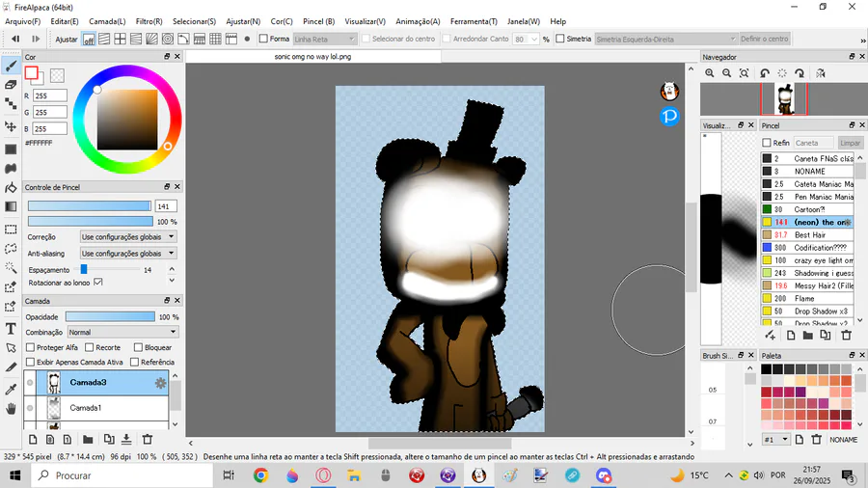This screenshot has width=868, height=488.
Task: Toggle the Refin checkbox in Pincel panel
Action: 767,143
